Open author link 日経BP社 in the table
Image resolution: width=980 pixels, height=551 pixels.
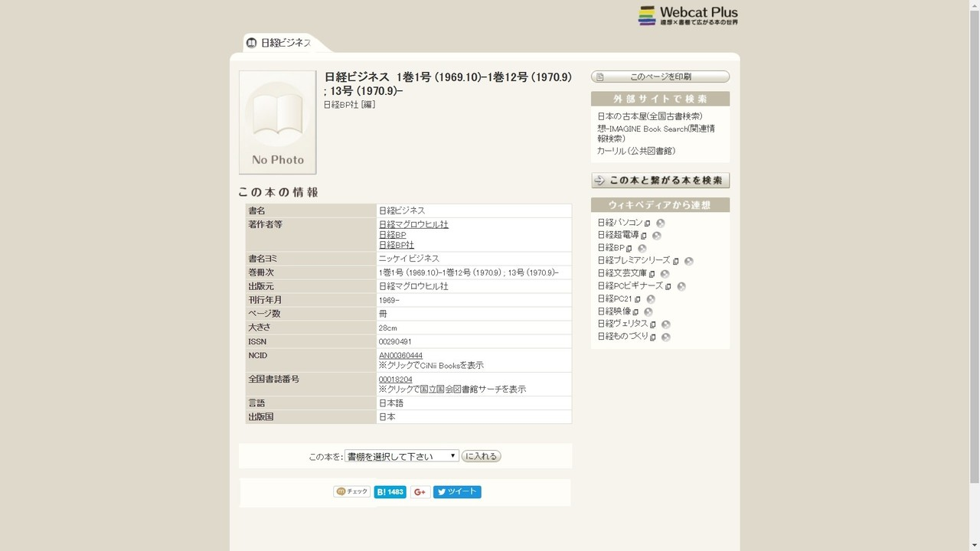[x=396, y=245]
